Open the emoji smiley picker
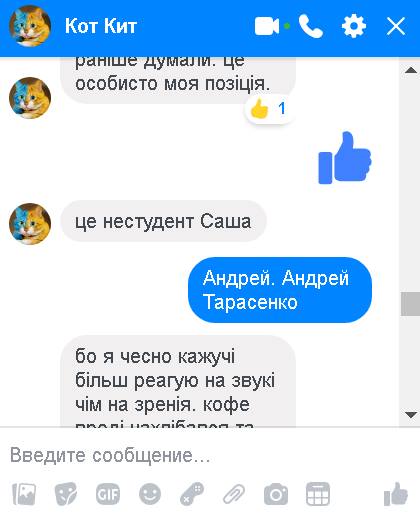This screenshot has height=516, width=420. pos(150,494)
